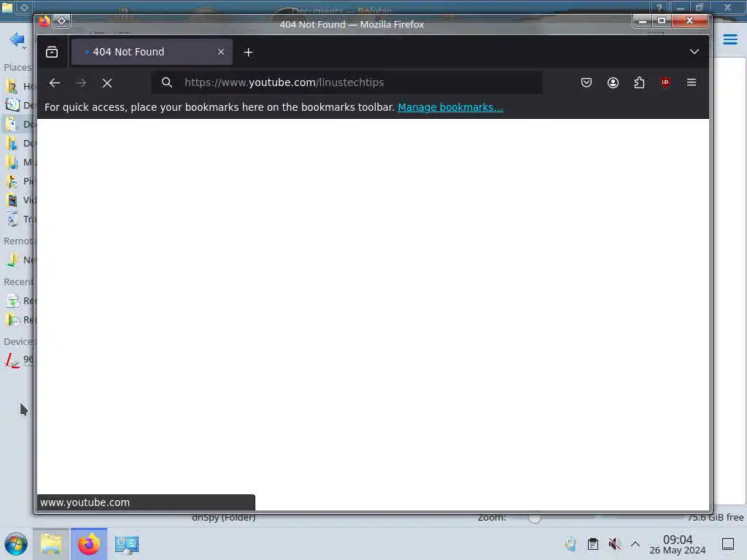Switch to Firefox in the taskbar
Screen dimensions: 747x560
pyautogui.click(x=88, y=544)
